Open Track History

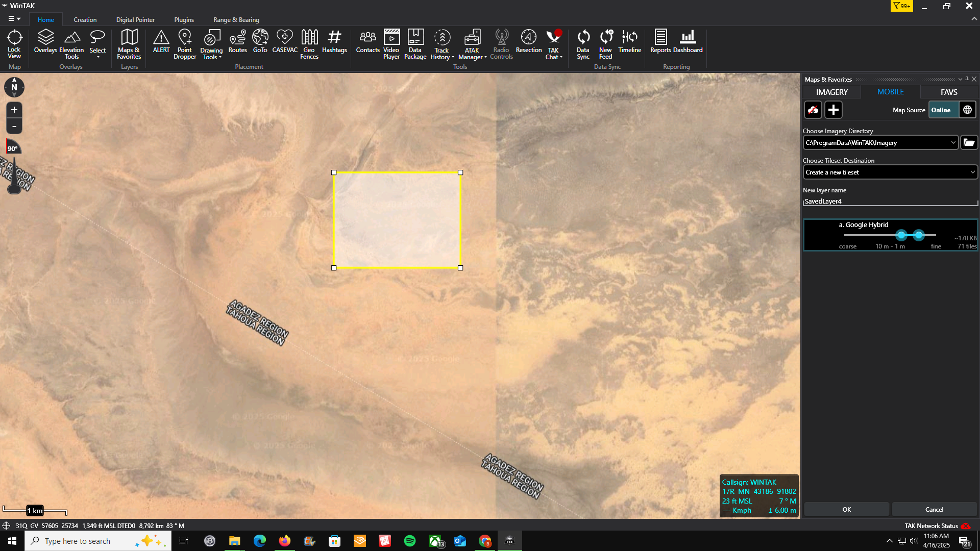pos(442,44)
